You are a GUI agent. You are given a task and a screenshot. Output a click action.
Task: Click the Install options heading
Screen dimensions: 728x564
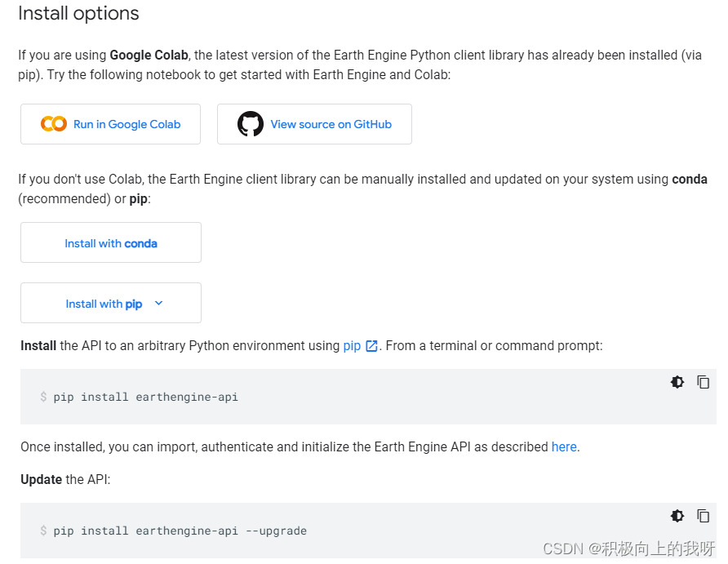coord(78,14)
